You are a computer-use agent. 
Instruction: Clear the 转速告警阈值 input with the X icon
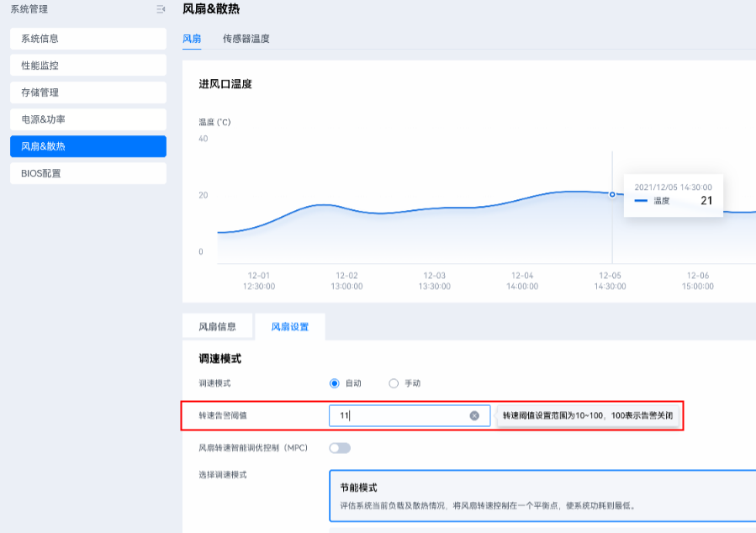[x=474, y=415]
